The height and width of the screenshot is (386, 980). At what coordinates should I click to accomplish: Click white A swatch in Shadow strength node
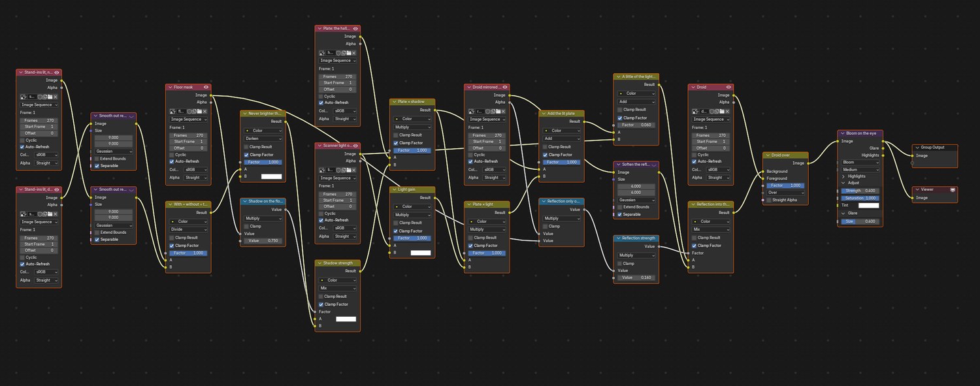[x=346, y=319]
